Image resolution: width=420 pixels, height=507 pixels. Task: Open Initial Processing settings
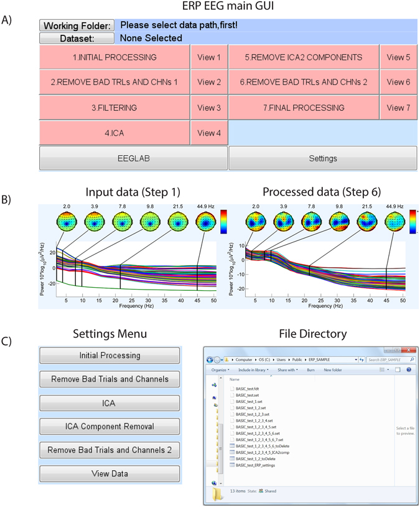[110, 356]
